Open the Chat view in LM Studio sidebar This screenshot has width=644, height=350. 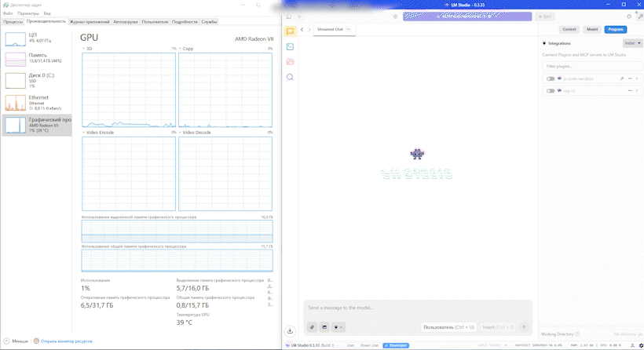coord(290,31)
